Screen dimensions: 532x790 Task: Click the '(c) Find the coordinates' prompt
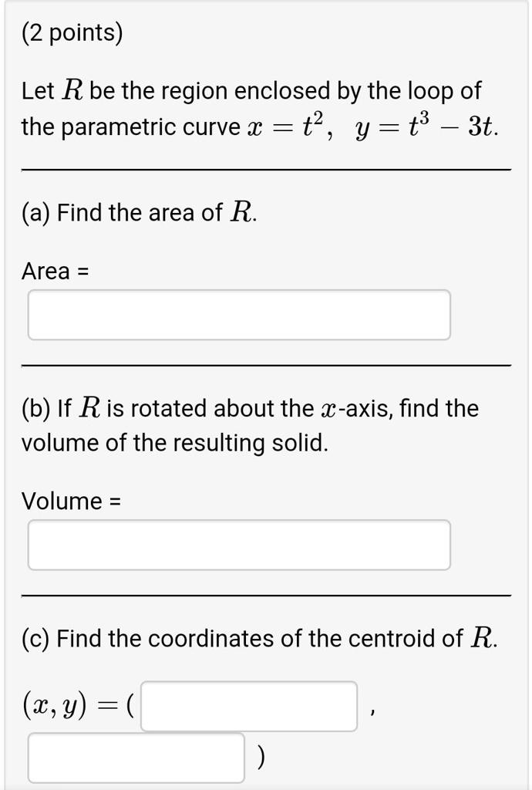coord(258,637)
